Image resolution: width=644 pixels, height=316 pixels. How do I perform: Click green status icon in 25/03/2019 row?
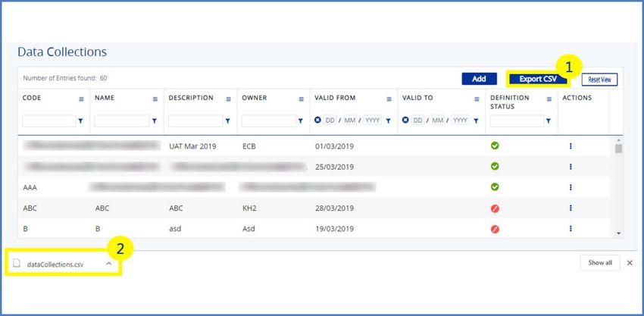[x=495, y=166]
